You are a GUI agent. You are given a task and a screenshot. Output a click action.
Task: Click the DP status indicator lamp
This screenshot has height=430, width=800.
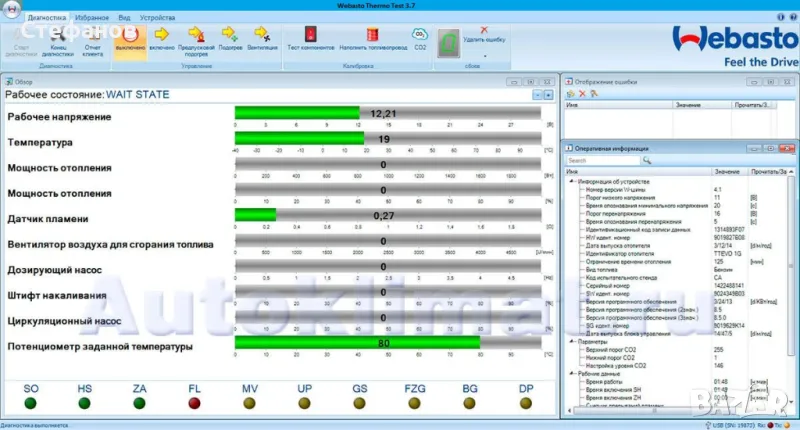point(524,403)
